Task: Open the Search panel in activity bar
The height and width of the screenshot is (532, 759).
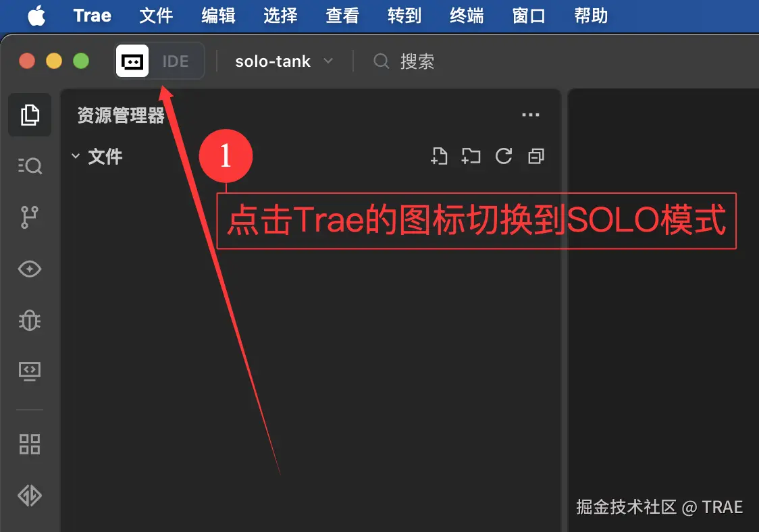Action: point(30,166)
